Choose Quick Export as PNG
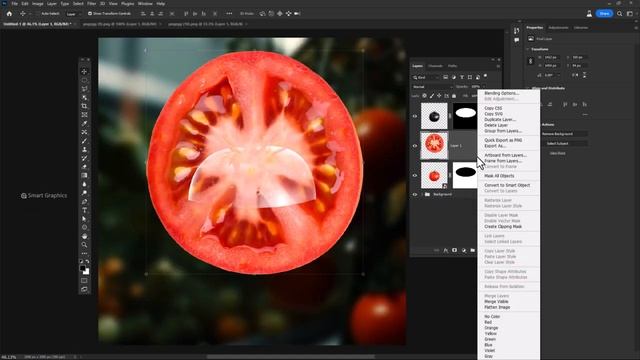This screenshot has height=360, width=640. (503, 140)
